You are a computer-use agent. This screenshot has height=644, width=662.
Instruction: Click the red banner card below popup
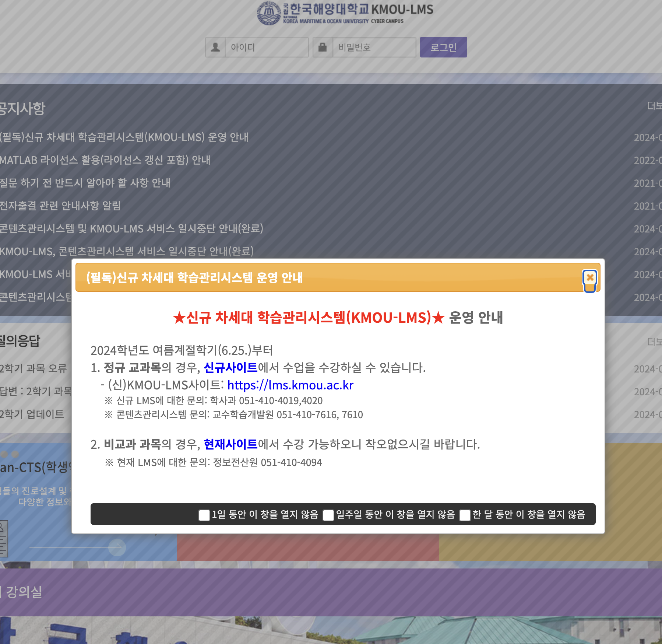click(x=308, y=547)
